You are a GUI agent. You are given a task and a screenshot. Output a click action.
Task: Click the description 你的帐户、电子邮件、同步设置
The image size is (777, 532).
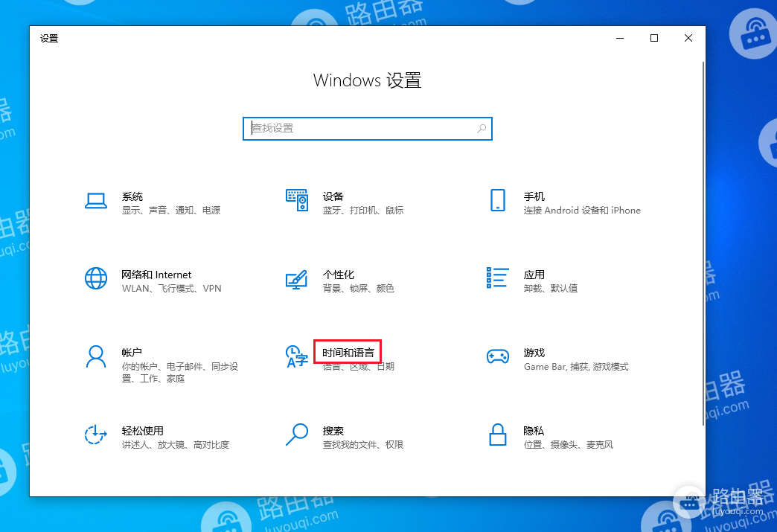180,373
